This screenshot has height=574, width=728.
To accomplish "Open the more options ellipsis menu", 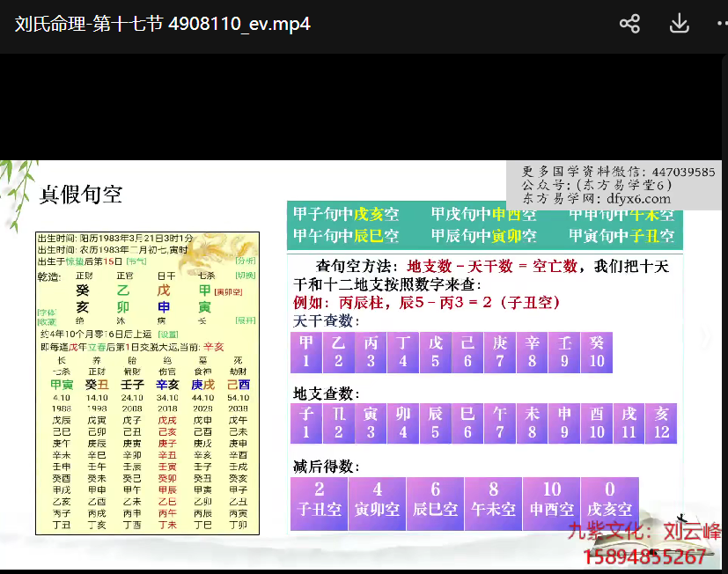I will (x=721, y=24).
